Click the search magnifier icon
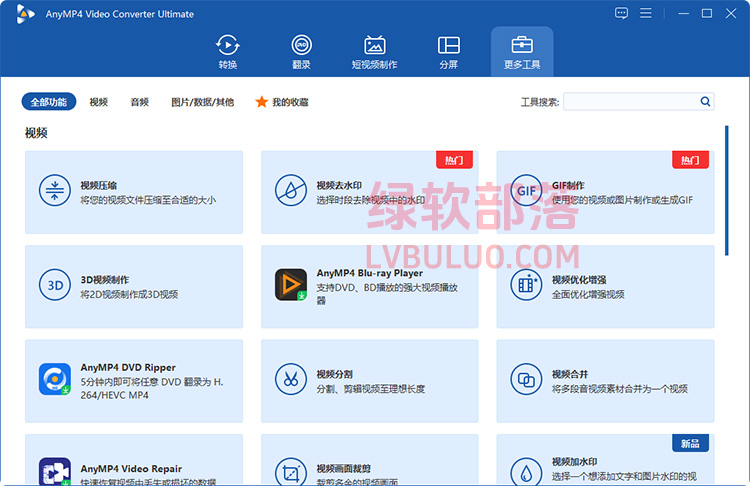Screen dimensions: 750x486 (705, 101)
